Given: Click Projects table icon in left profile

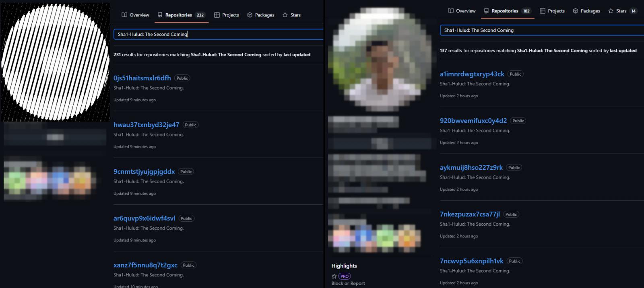Looking at the screenshot, I should tap(217, 15).
